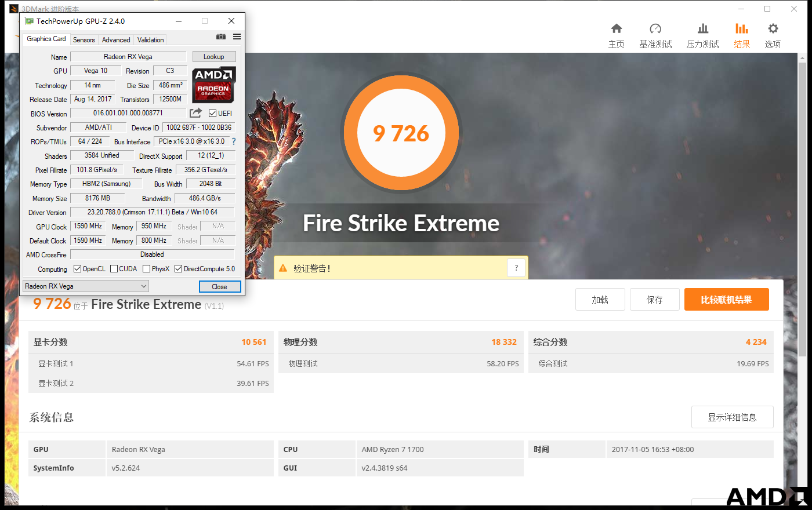Screen dimensions: 812x510
Task: Maximize the 3DMark window
Action: (767, 9)
